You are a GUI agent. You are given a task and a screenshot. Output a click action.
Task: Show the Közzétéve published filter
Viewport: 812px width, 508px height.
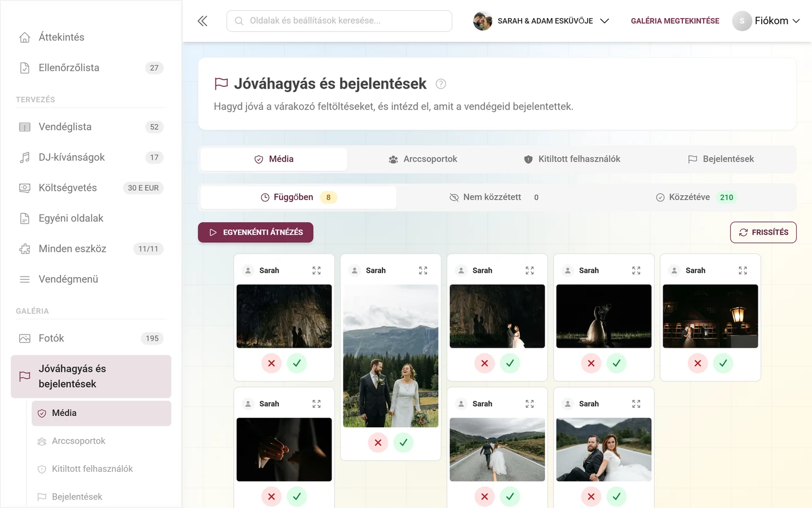[x=695, y=198]
